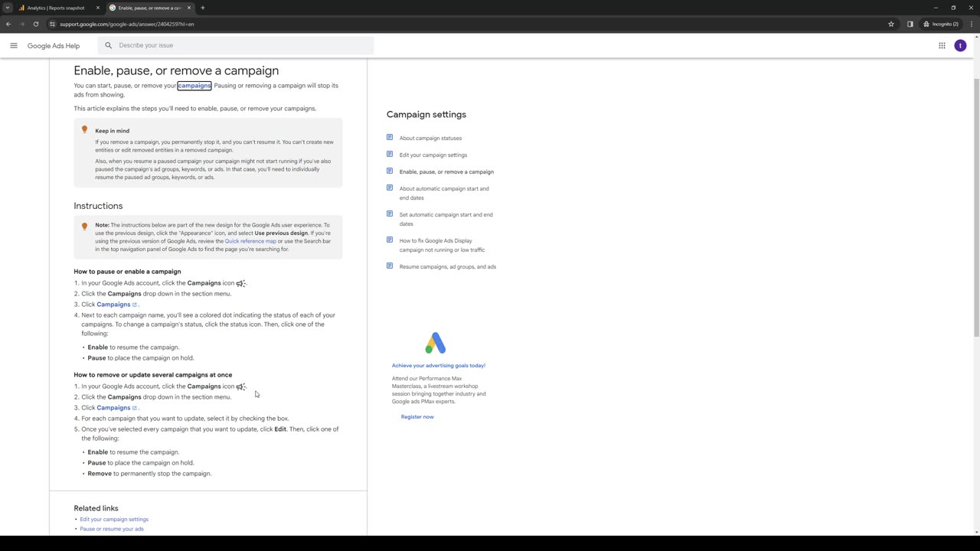The image size is (980, 551).
Task: Click the article icon beside Edit your campaign settings
Action: click(x=390, y=155)
